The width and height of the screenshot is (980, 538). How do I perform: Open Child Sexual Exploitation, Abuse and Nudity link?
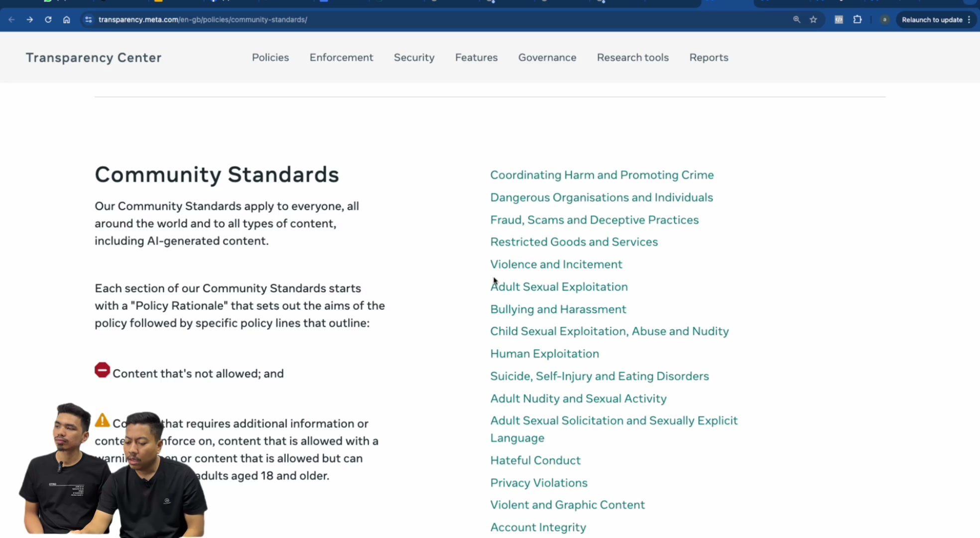pyautogui.click(x=610, y=331)
